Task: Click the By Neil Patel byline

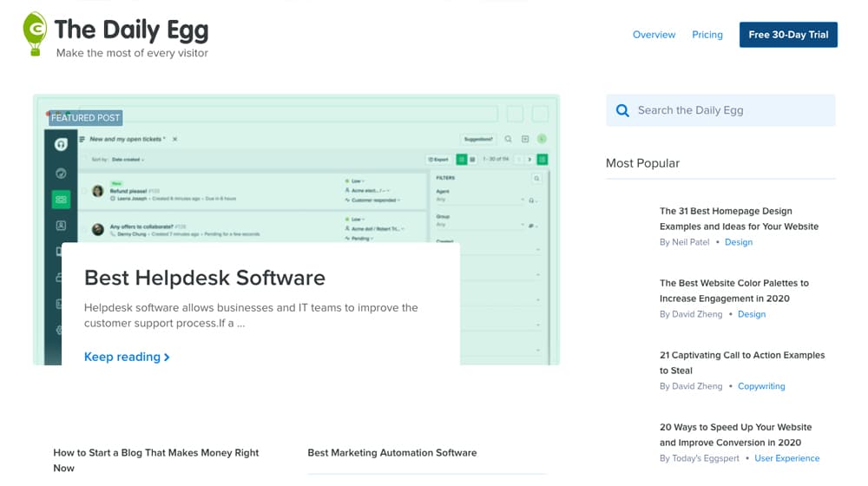Action: pyautogui.click(x=684, y=242)
